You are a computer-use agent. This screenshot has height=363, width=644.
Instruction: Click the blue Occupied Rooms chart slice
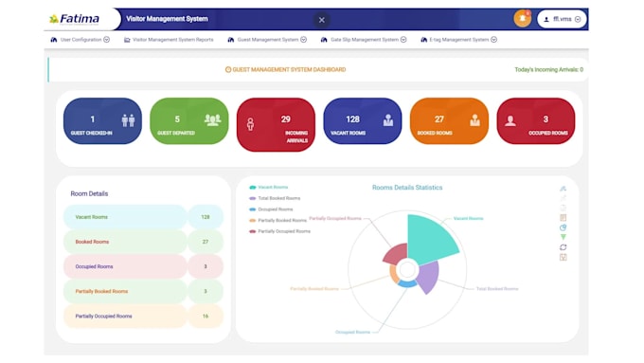tap(407, 284)
